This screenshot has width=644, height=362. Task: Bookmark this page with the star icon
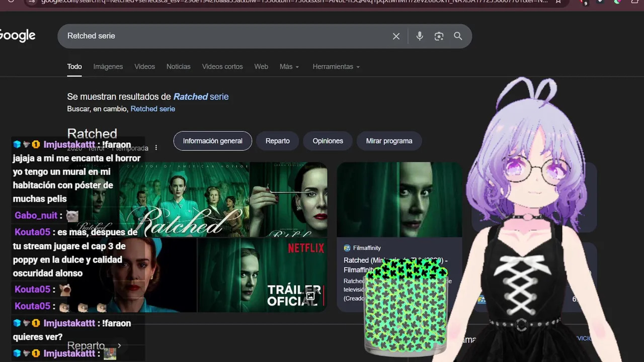558,2
